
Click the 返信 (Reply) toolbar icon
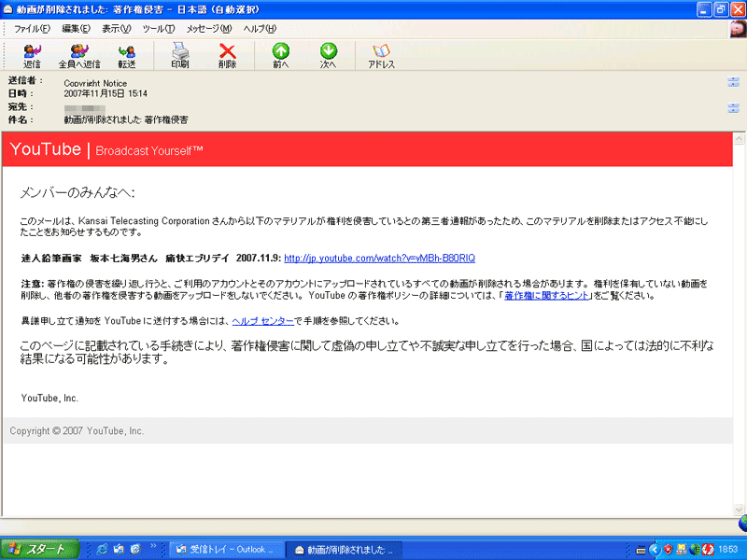pyautogui.click(x=33, y=56)
